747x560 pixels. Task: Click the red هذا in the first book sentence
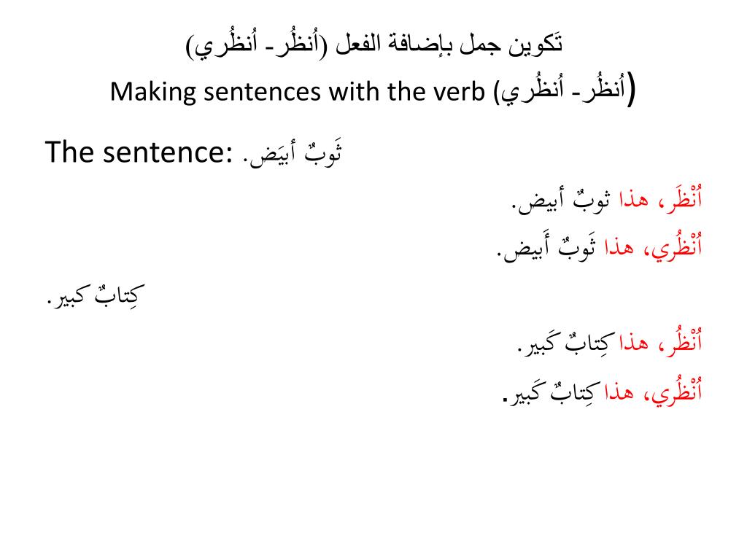[x=634, y=343]
